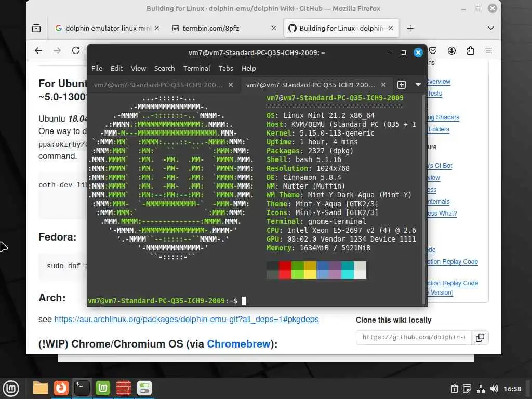Open Firefox extensions puzzle icon
The image size is (532, 399).
tap(470, 50)
